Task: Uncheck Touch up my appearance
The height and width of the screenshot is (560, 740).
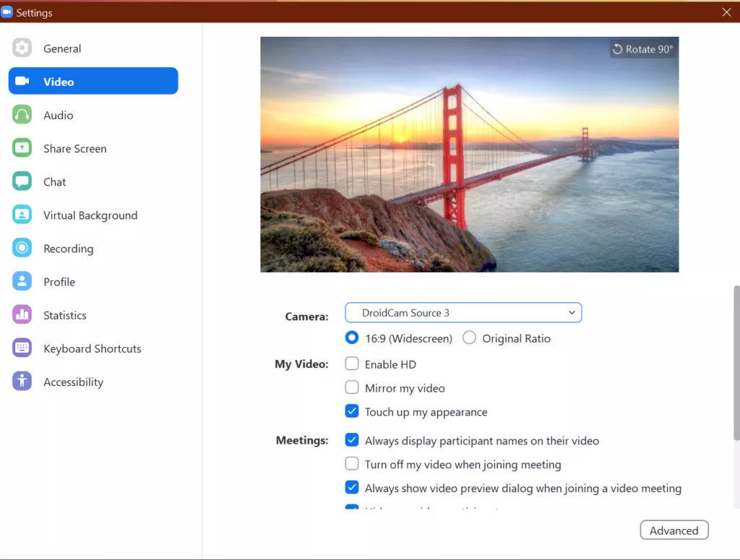Action: [352, 412]
